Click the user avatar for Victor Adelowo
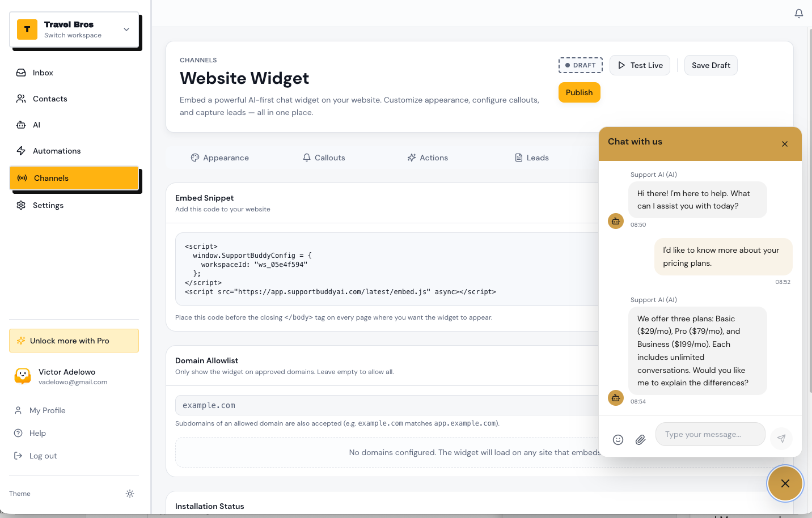Image resolution: width=812 pixels, height=518 pixels. [23, 376]
